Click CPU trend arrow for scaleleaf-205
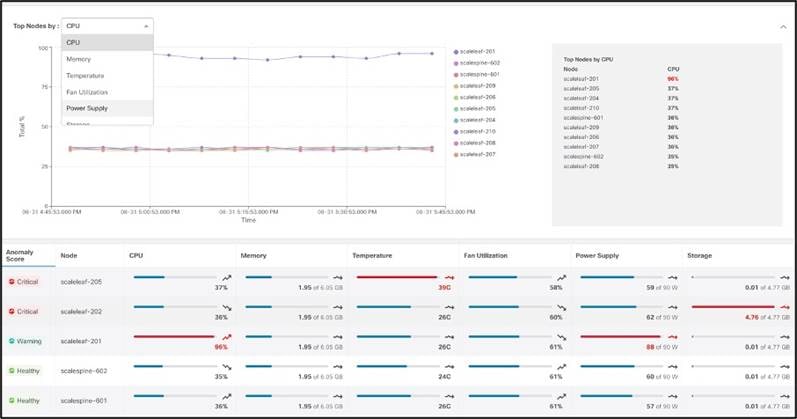797x419 pixels. [x=227, y=278]
